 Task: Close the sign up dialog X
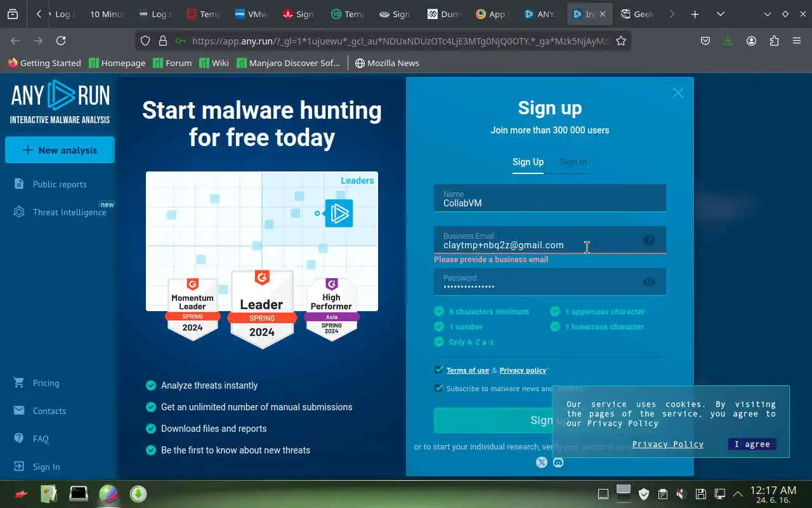tap(678, 93)
